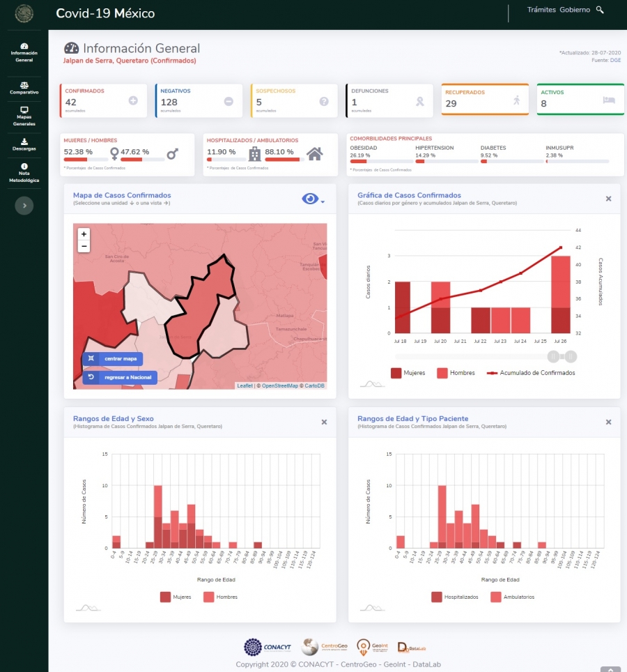The width and height of the screenshot is (627, 672).
Task: Open Comparativo in the sidebar
Action: pos(24,89)
